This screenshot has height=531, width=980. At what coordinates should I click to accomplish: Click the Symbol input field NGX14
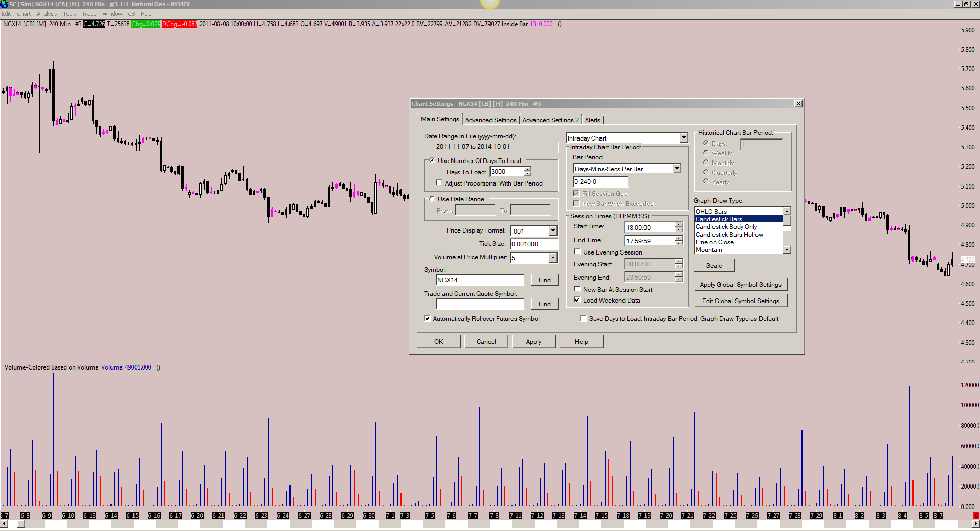[x=480, y=280]
